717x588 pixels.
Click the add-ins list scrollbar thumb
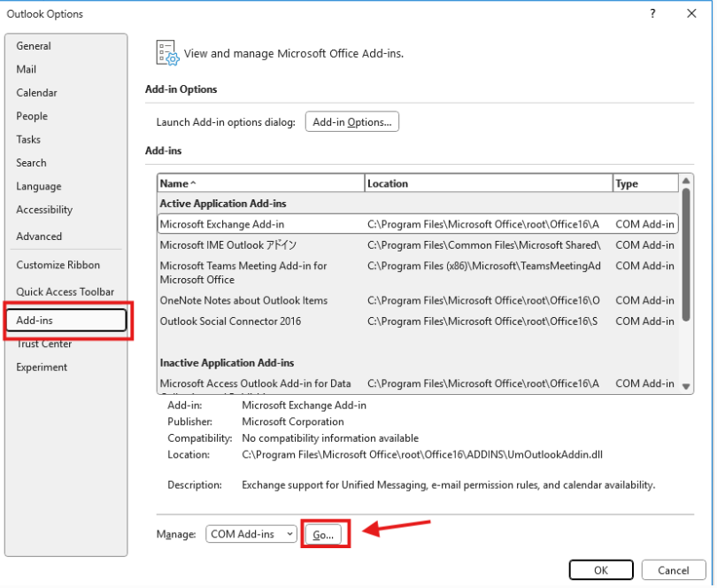(x=686, y=254)
